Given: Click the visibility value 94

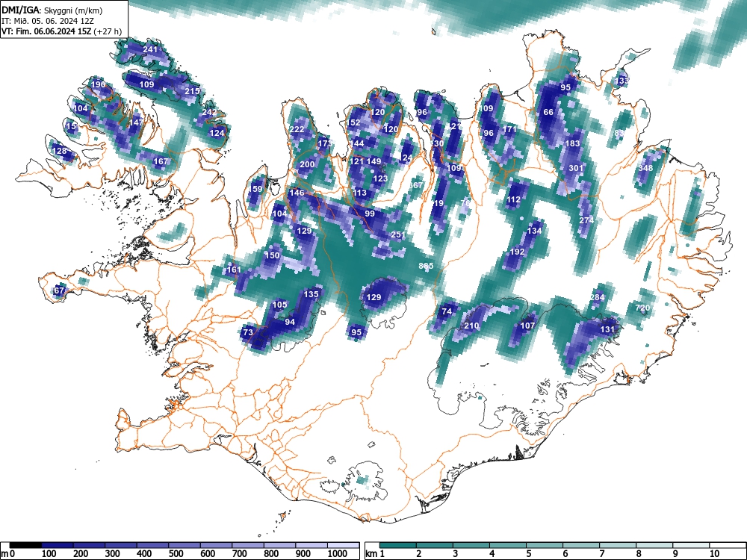Looking at the screenshot, I should click(290, 321).
